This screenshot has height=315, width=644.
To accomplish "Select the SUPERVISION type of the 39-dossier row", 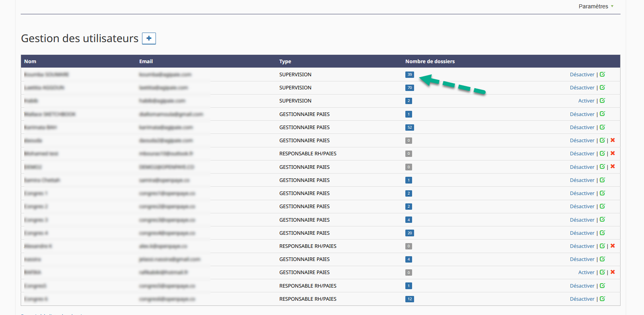I will click(x=295, y=75).
